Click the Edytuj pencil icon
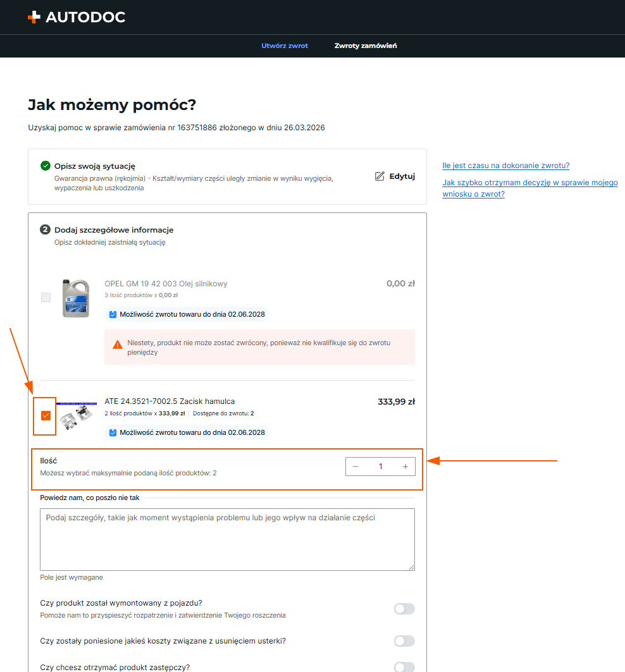625x672 pixels. [x=380, y=176]
